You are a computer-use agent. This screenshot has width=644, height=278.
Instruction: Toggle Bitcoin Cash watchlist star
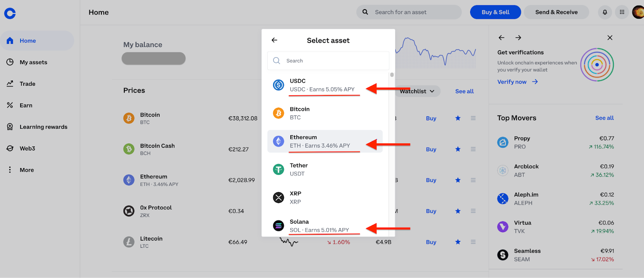458,149
